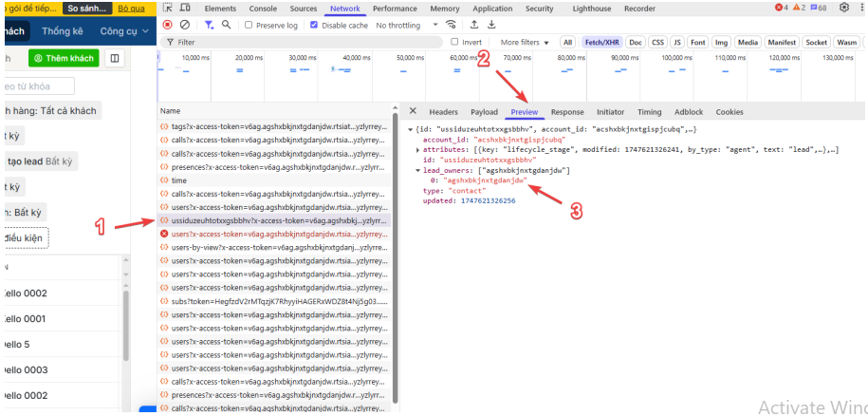Open the Response tab of request

click(x=567, y=112)
